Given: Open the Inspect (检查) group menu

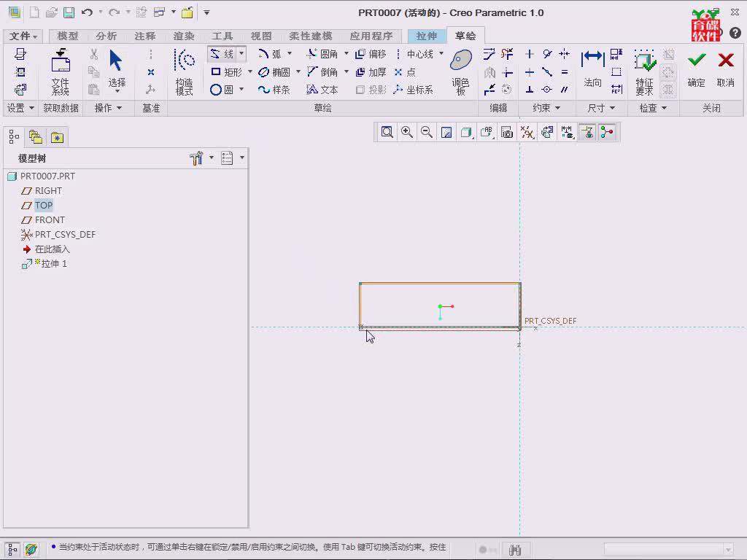Looking at the screenshot, I should (x=653, y=108).
